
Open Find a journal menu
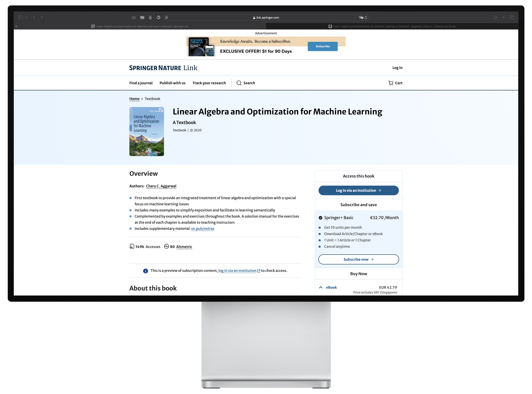(141, 83)
